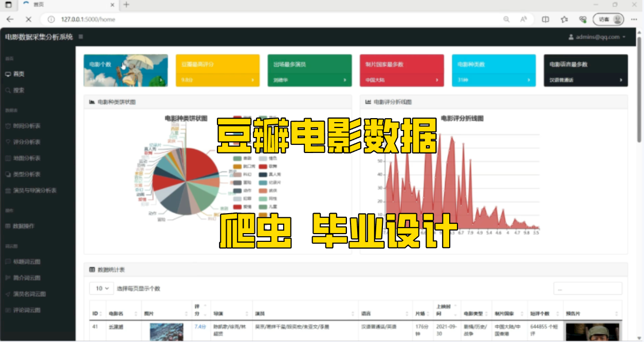Sort table by 语言 column

(386, 313)
